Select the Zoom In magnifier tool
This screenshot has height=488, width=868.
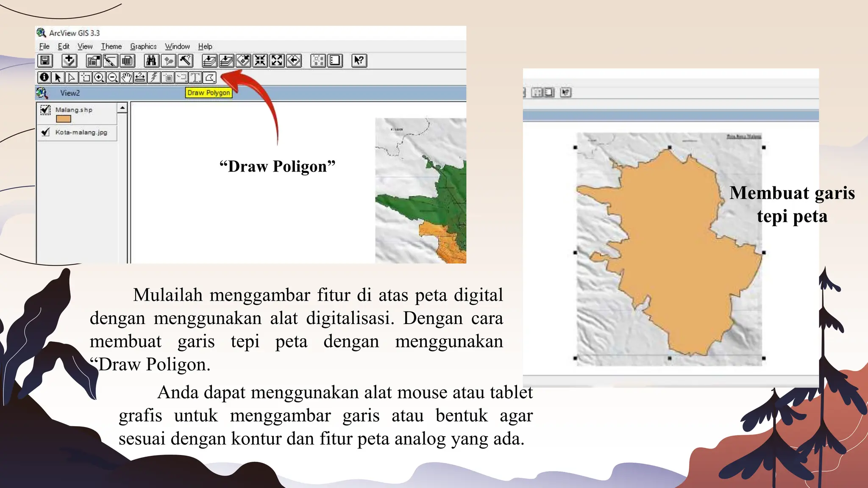click(x=99, y=77)
